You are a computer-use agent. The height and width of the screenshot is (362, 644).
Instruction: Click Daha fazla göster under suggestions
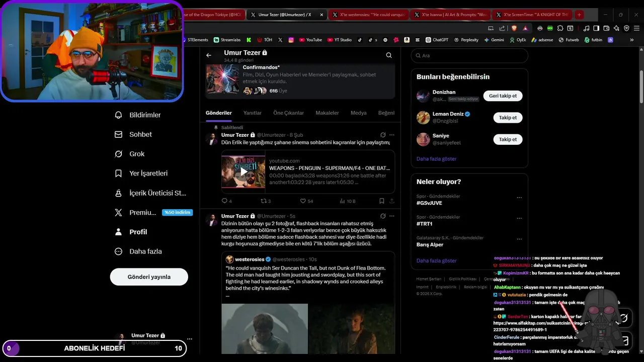point(437,159)
